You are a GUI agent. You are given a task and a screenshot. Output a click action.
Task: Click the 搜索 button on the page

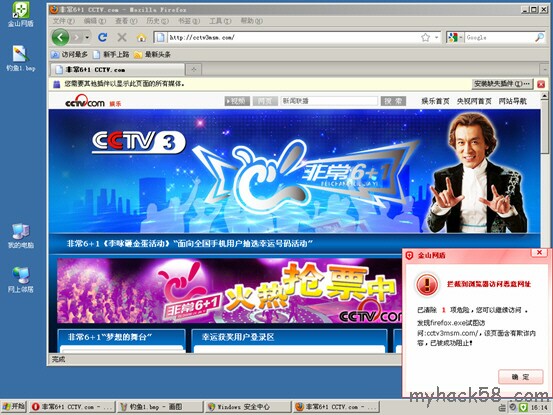coord(393,101)
